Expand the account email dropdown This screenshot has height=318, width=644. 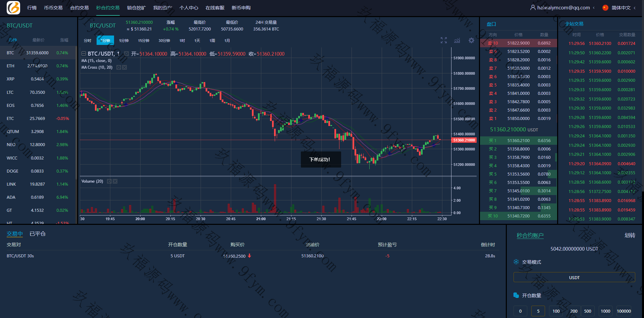click(x=594, y=8)
